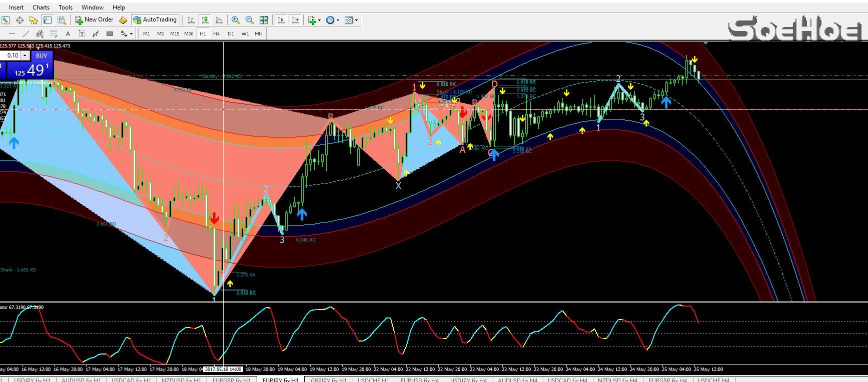Viewport: 868px width, 382px height.
Task: Open the Charts menu
Action: tap(41, 7)
